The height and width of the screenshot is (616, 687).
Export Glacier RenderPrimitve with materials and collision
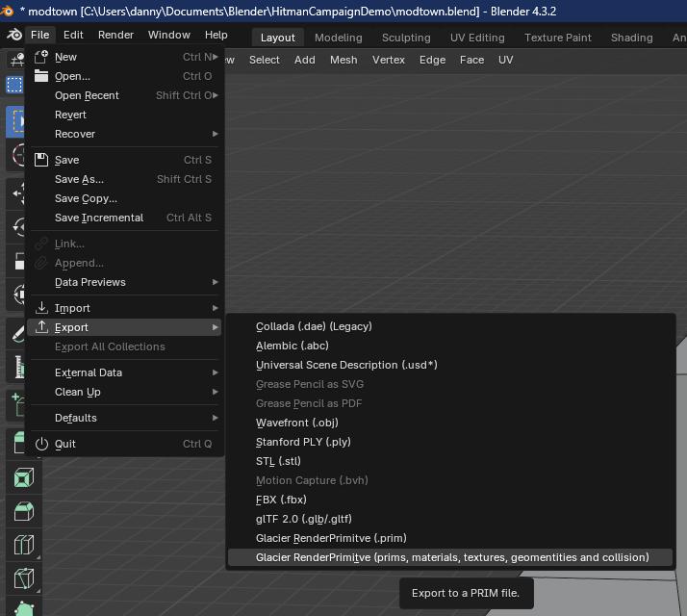450,557
